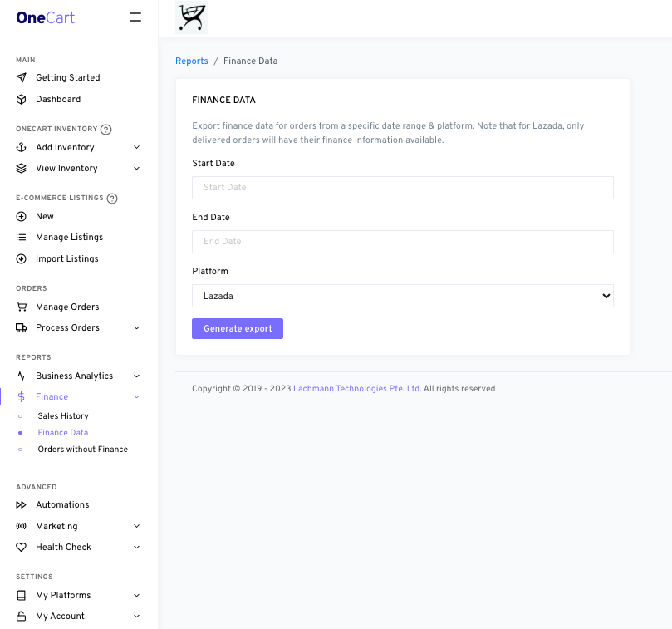The image size is (672, 629).
Task: Click the Automations fast-forward icon
Action: click(x=22, y=505)
